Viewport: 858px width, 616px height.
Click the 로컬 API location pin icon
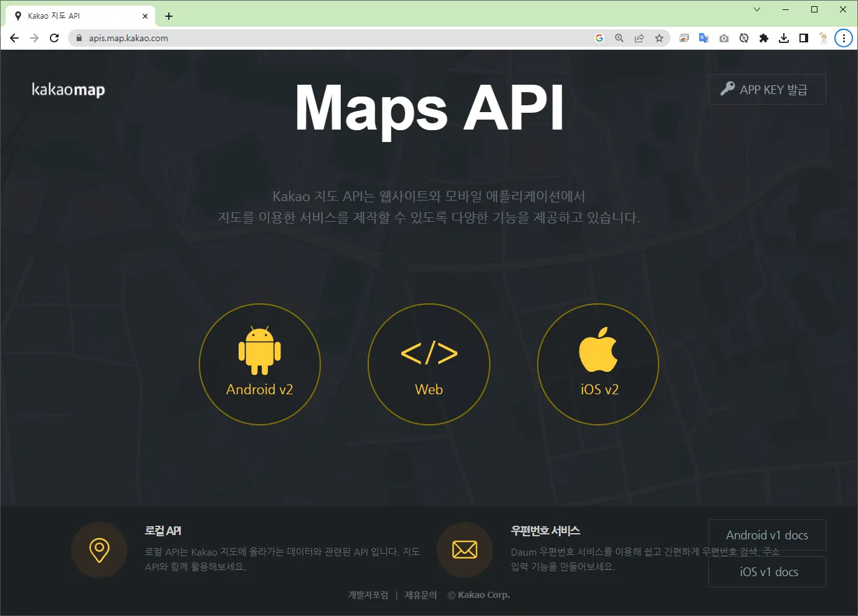coord(100,550)
